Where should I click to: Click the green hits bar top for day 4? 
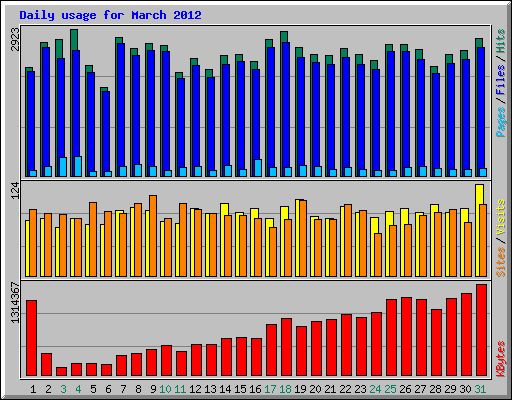point(74,40)
